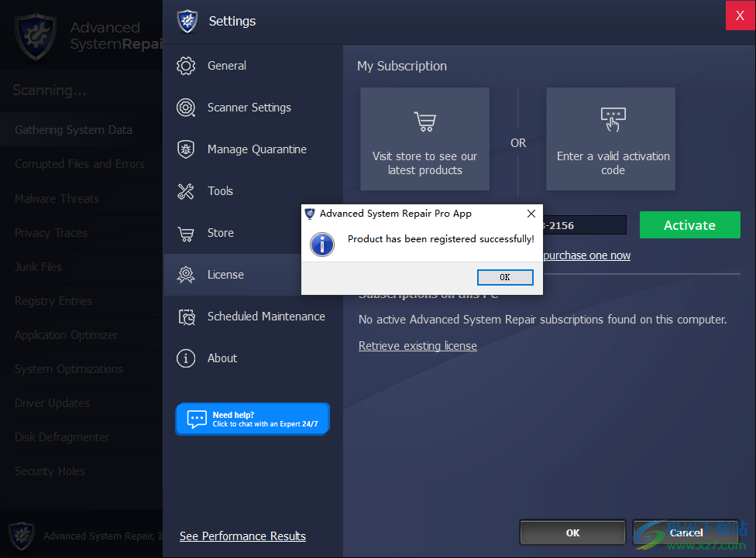Click 'Product has been registered successfully!' text

(441, 239)
